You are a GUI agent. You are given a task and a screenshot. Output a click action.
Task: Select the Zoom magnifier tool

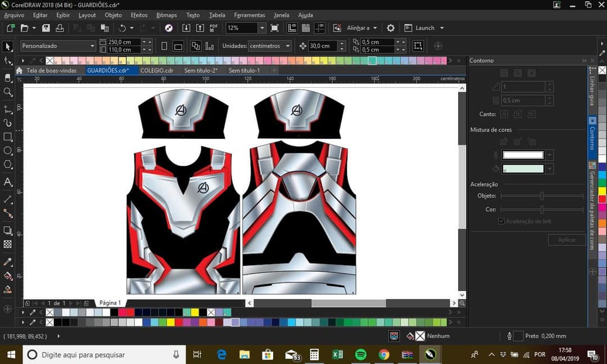8,92
